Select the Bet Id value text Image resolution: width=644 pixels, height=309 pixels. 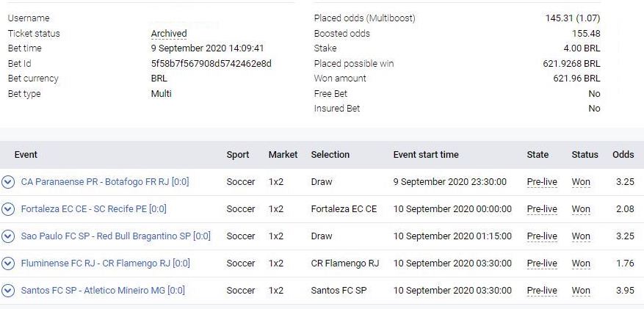point(211,64)
